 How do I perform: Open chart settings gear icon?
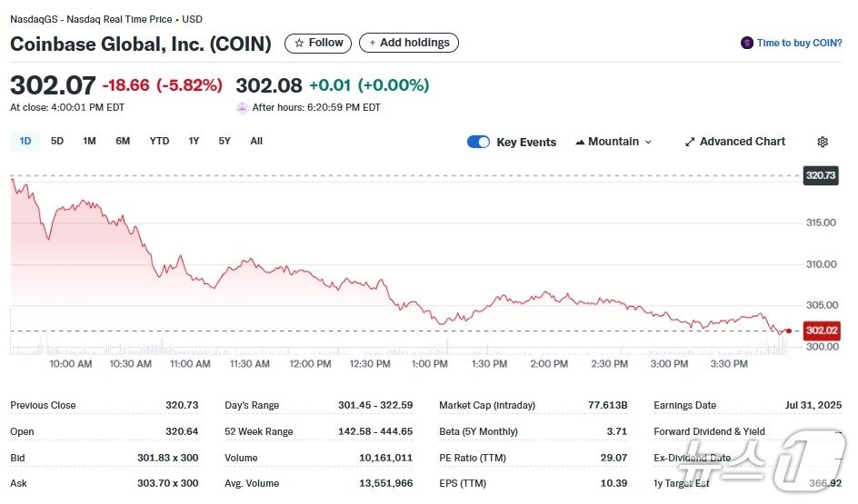click(823, 142)
